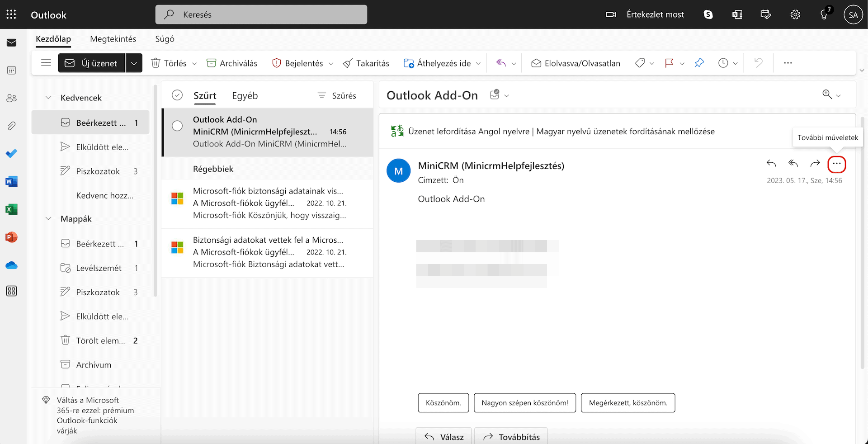Forward the message via the forward arrow icon

pos(815,164)
